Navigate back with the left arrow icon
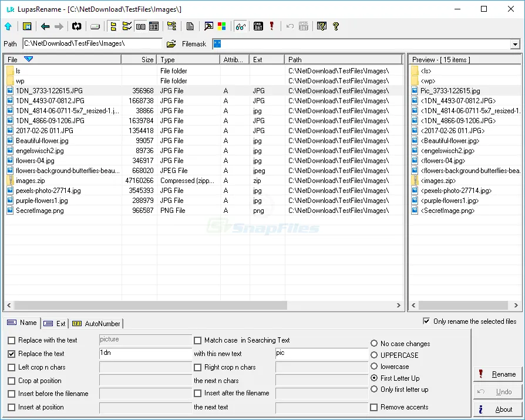The image size is (525, 420). (45, 26)
